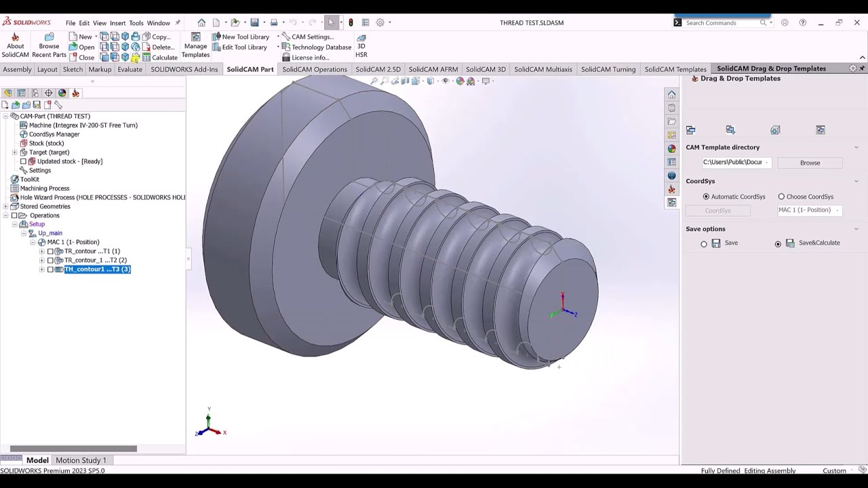Expand the TR_contour ...T1 (1) operation
868x488 pixels.
coord(42,251)
